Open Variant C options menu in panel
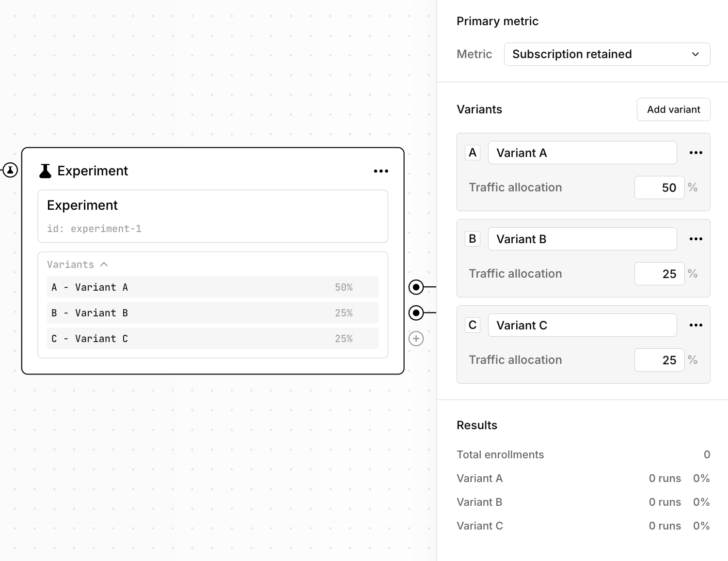728x561 pixels. pos(696,326)
